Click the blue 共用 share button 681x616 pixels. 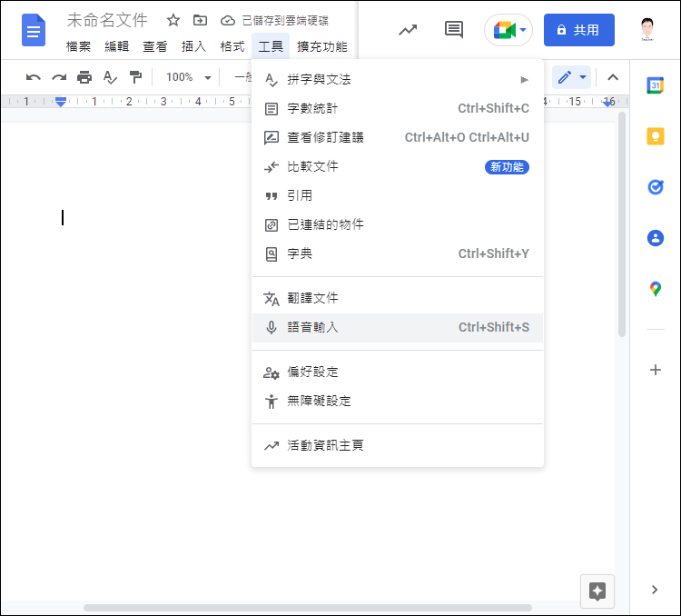[579, 30]
